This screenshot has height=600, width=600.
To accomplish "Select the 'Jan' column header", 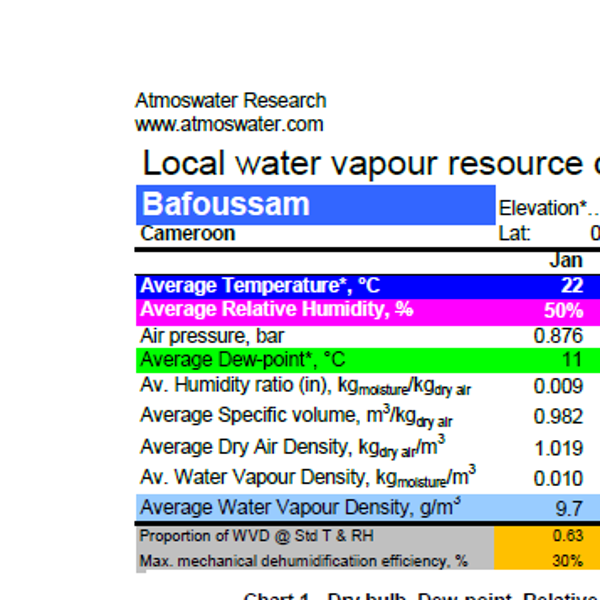I will [566, 261].
